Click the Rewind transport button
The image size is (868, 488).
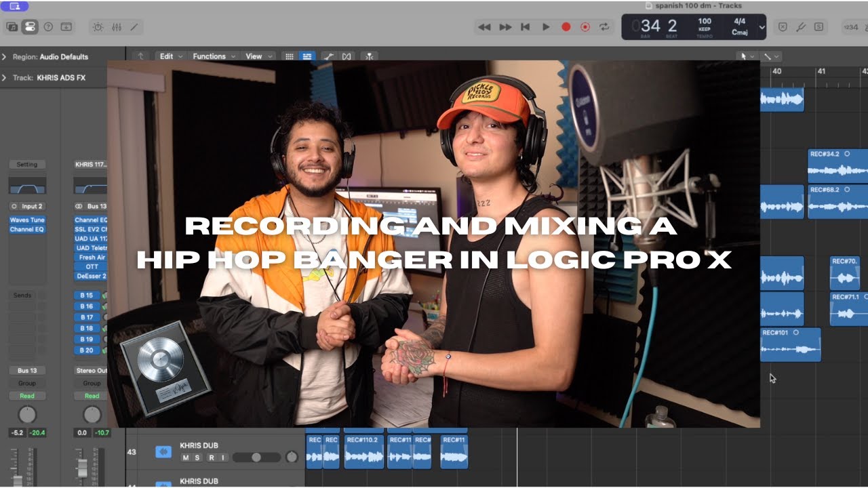tap(484, 27)
